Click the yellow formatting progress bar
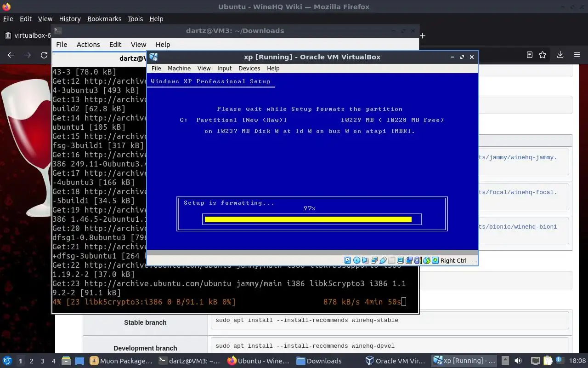The width and height of the screenshot is (588, 368). 308,219
